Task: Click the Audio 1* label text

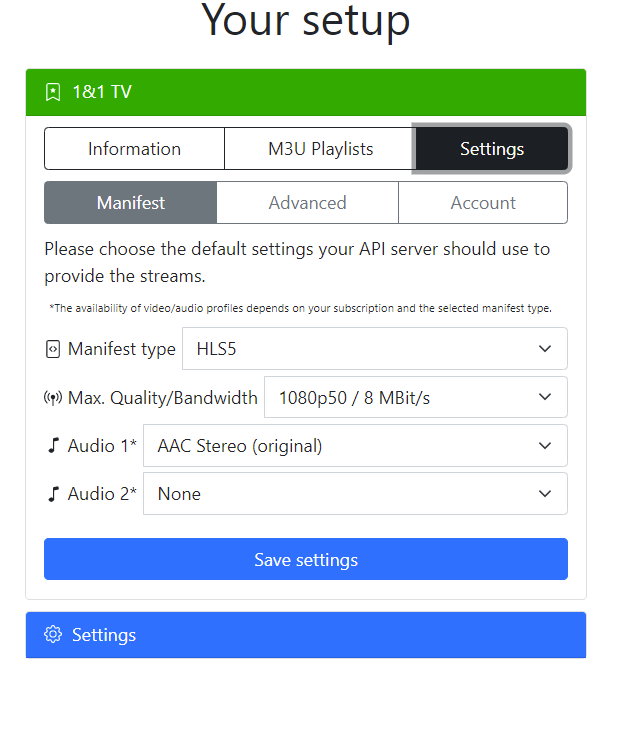Action: pos(102,446)
